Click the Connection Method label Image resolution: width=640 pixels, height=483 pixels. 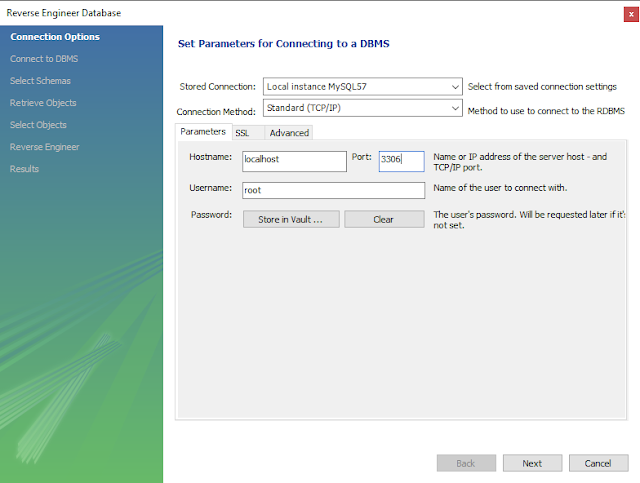coord(216,111)
